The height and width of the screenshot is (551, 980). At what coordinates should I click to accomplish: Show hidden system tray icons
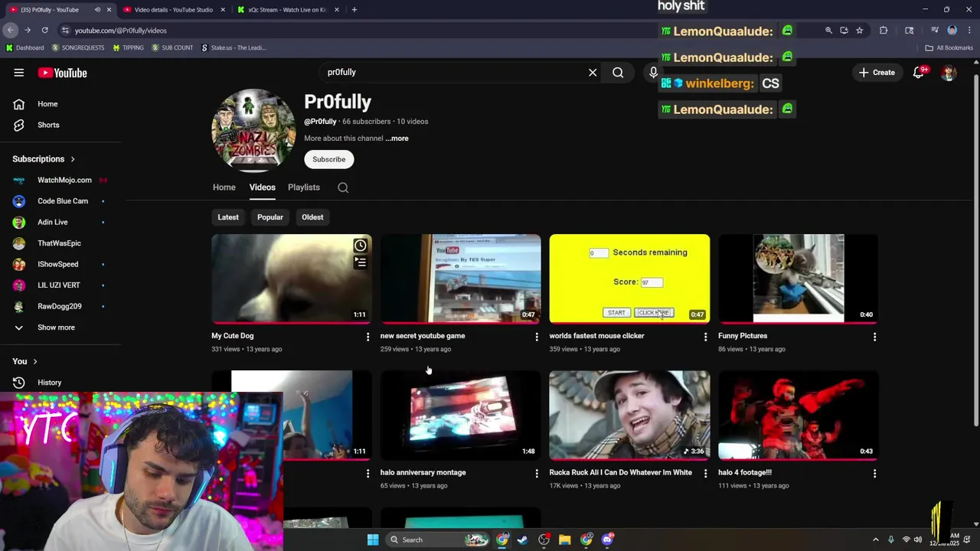click(876, 540)
